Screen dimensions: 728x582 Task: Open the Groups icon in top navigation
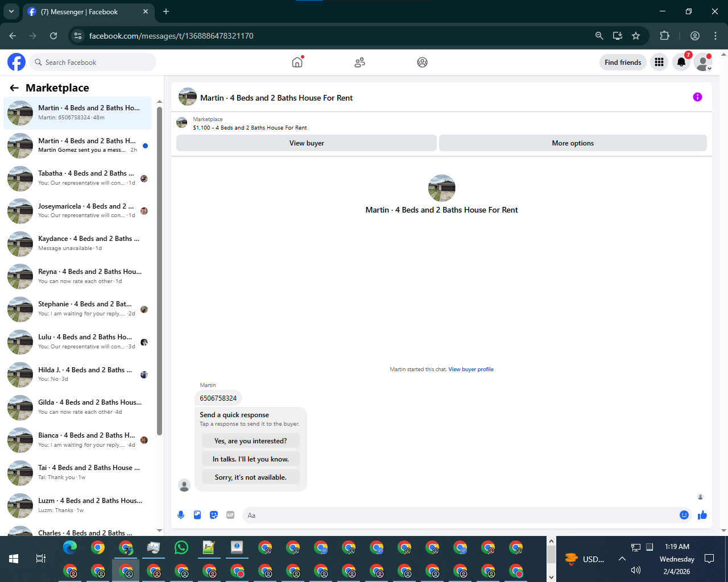pos(422,63)
